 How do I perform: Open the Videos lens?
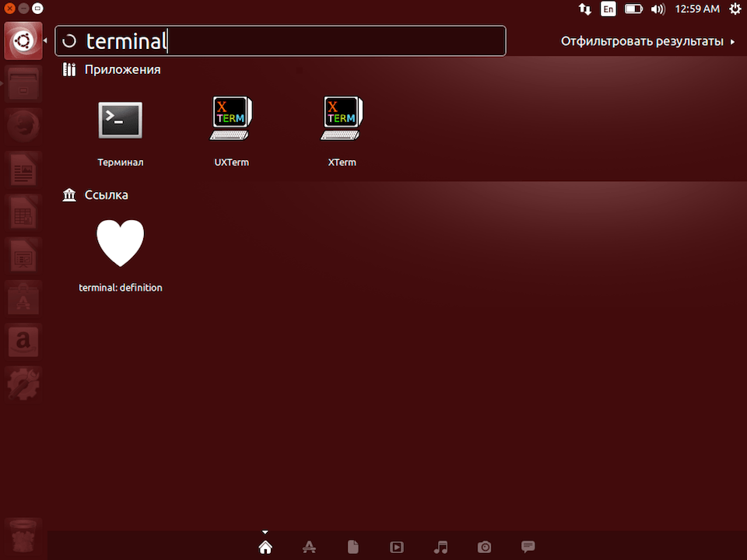pyautogui.click(x=397, y=547)
